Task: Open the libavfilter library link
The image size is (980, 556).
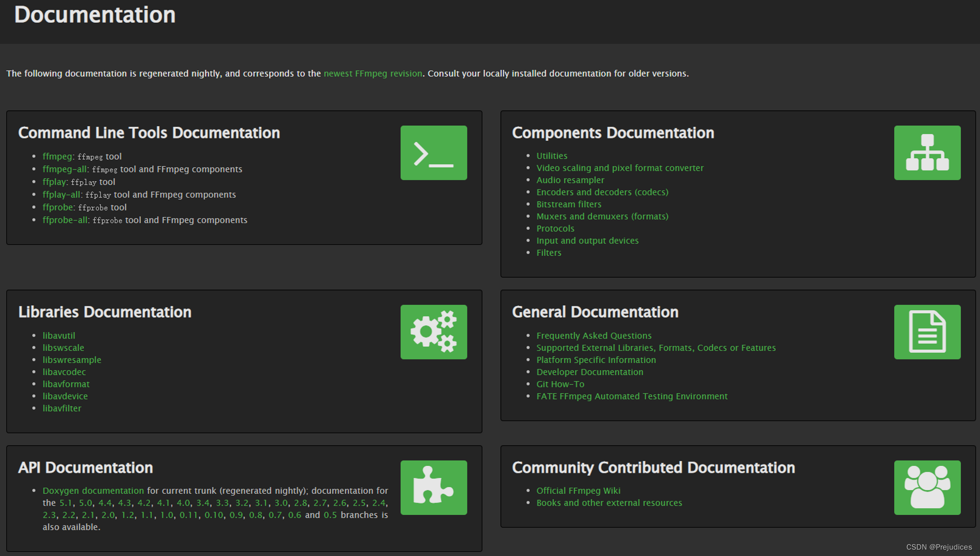Action: click(x=62, y=409)
